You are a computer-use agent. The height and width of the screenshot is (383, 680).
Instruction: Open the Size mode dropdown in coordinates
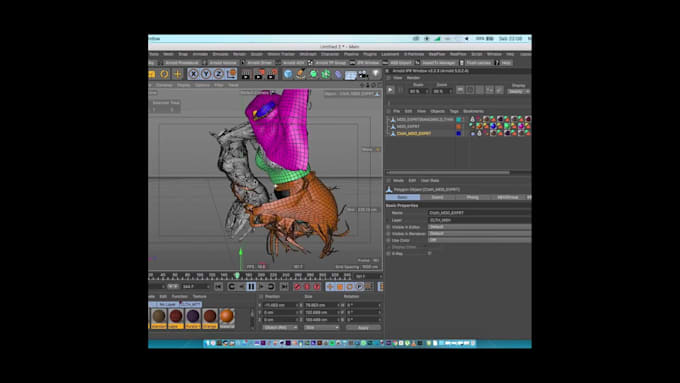(321, 327)
